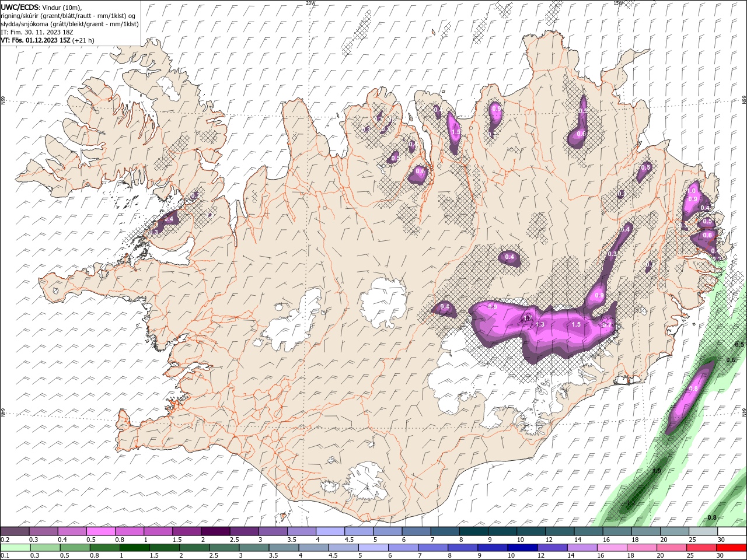Click the light violet 14 swatch in rain legend
Screen dimensions: 747x560
pyautogui.click(x=582, y=548)
